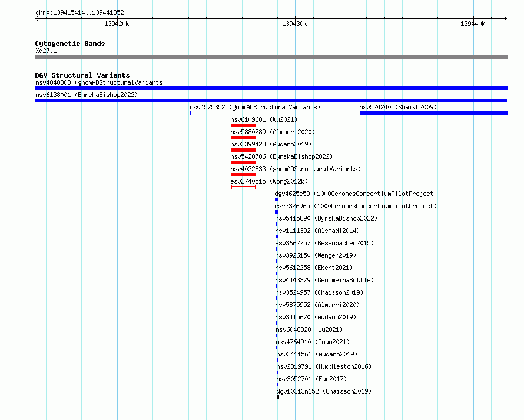Open the nsv3415670 Audano2019 label
The height and width of the screenshot is (420, 524).
point(316,317)
